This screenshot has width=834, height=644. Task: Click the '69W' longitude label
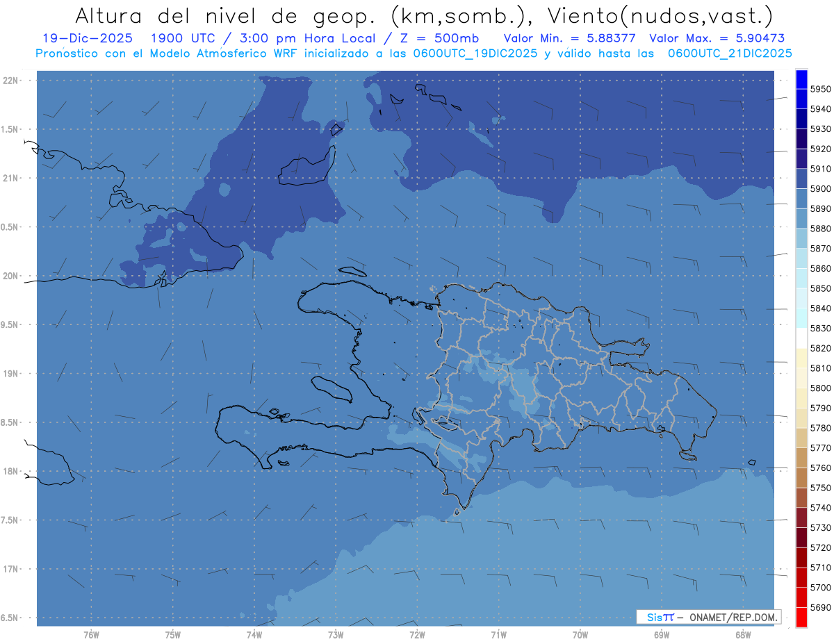662,634
